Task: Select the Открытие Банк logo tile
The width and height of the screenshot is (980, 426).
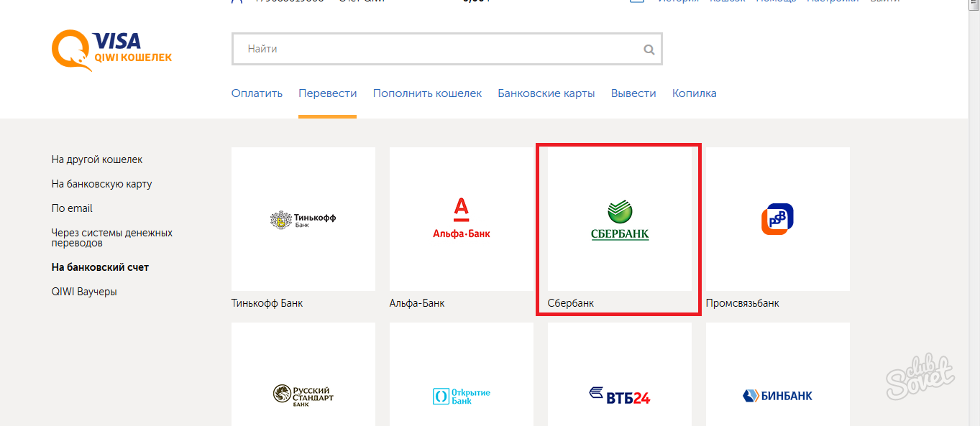Action: (462, 374)
